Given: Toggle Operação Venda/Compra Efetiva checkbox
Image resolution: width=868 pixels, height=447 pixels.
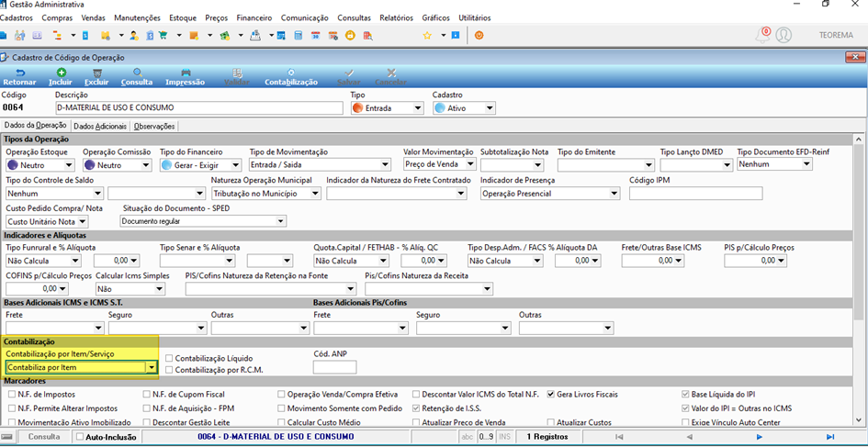Looking at the screenshot, I should point(282,395).
